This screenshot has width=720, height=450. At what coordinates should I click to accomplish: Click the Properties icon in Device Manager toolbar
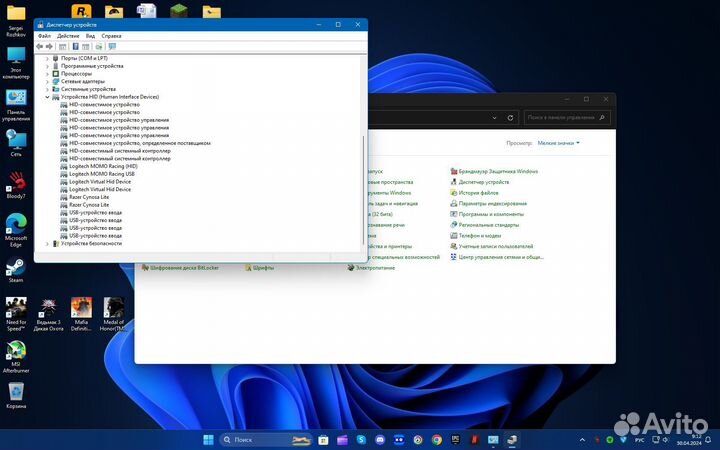click(x=74, y=46)
